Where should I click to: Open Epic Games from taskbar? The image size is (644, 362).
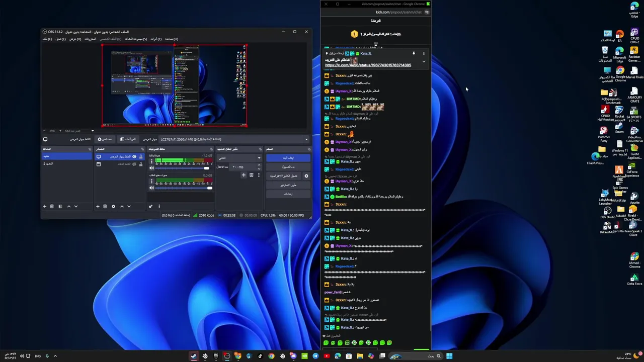(x=216, y=356)
